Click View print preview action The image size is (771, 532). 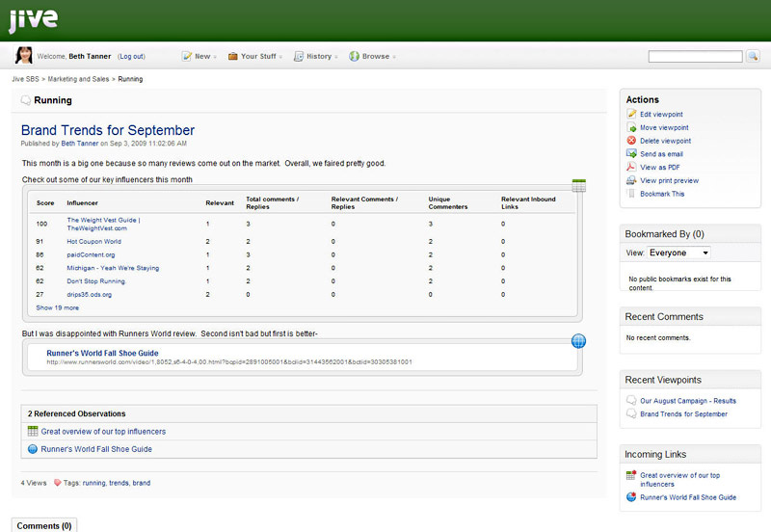click(x=669, y=180)
